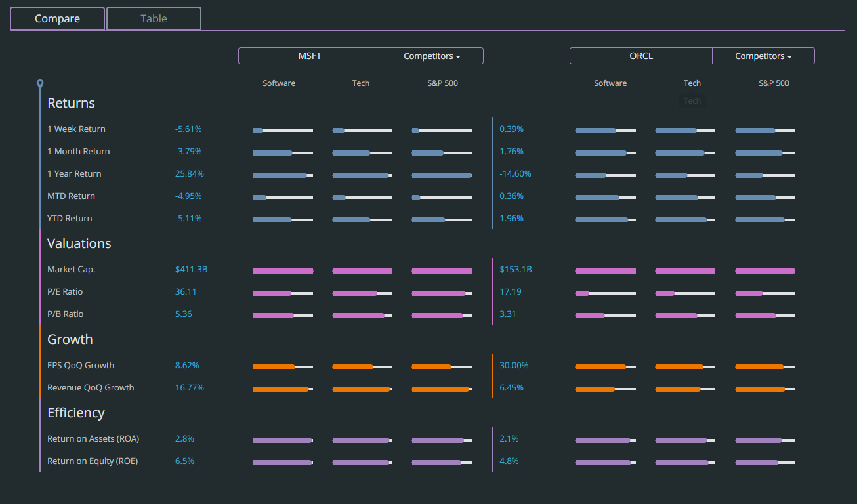Click the MTD Return row label
The image size is (857, 504).
(71, 196)
